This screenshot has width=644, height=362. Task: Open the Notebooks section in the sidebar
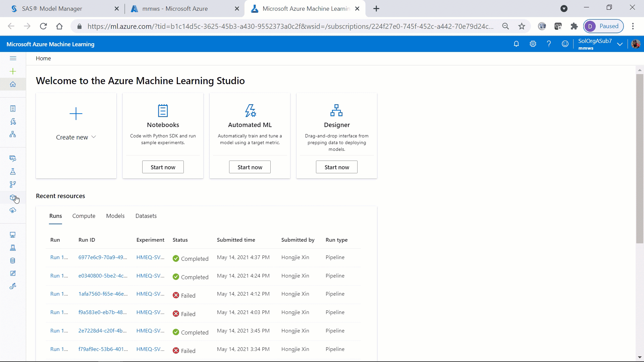coord(13,108)
